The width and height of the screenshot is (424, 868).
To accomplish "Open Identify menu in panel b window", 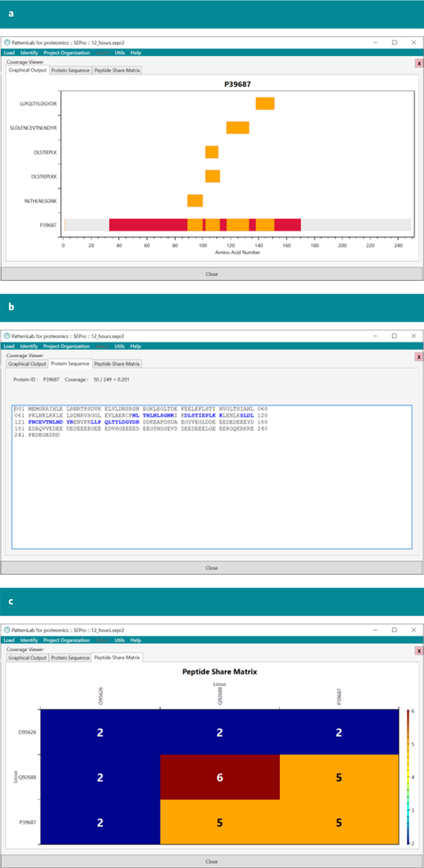I will pyautogui.click(x=29, y=346).
